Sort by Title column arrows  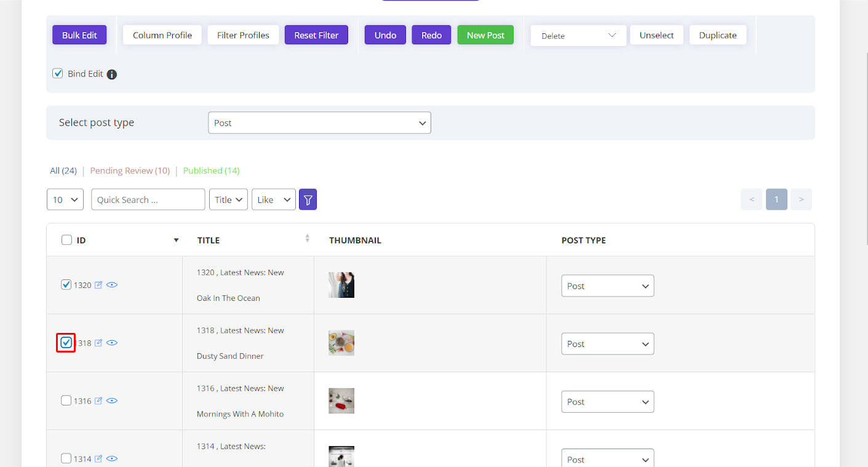308,239
